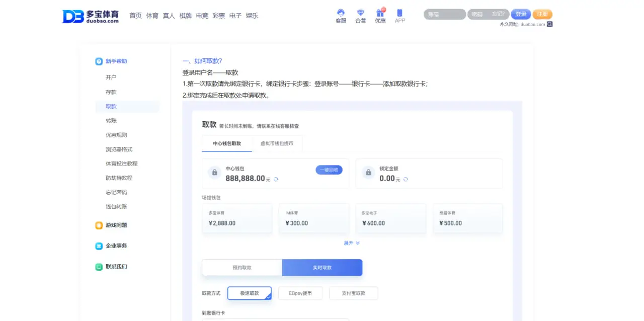Click the 永久网址: duobao.com text
The width and height of the screenshot is (644, 321).
point(522,24)
